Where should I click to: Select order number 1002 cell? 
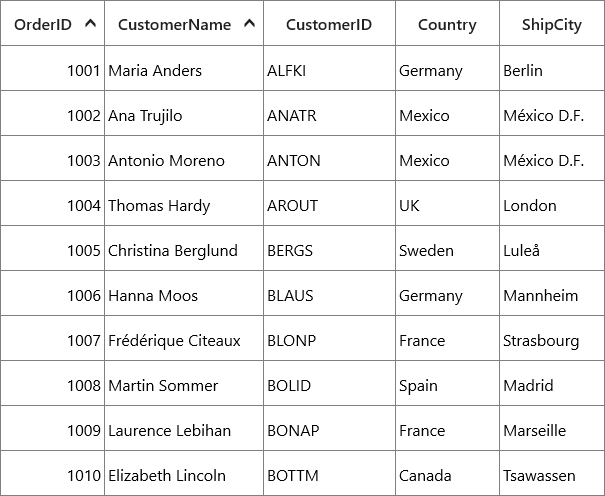point(52,113)
